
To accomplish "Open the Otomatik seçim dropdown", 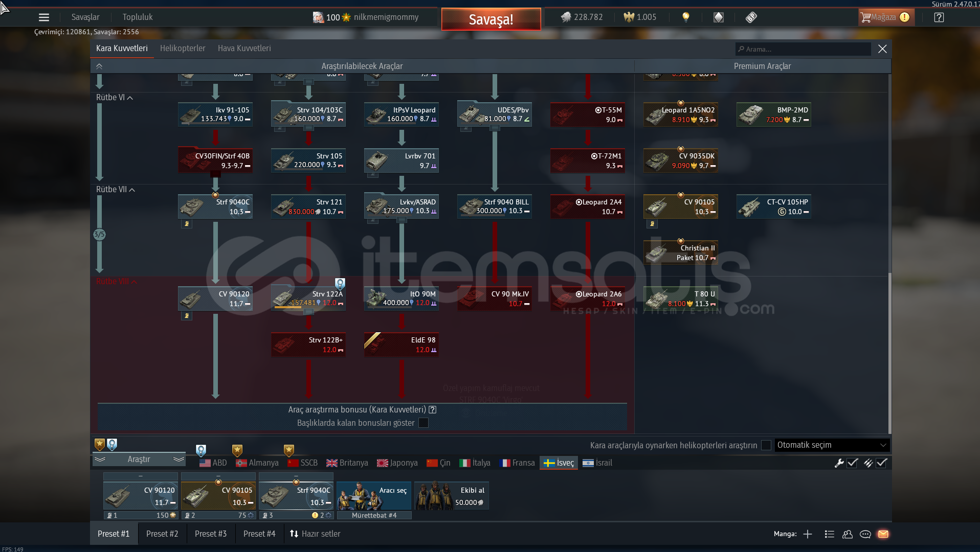I will [x=832, y=445].
